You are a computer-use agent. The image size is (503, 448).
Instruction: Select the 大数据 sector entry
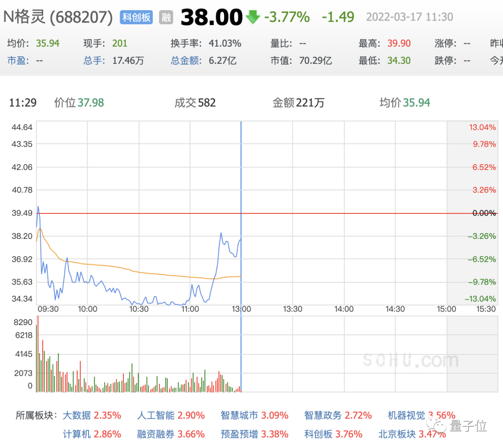coord(77,415)
